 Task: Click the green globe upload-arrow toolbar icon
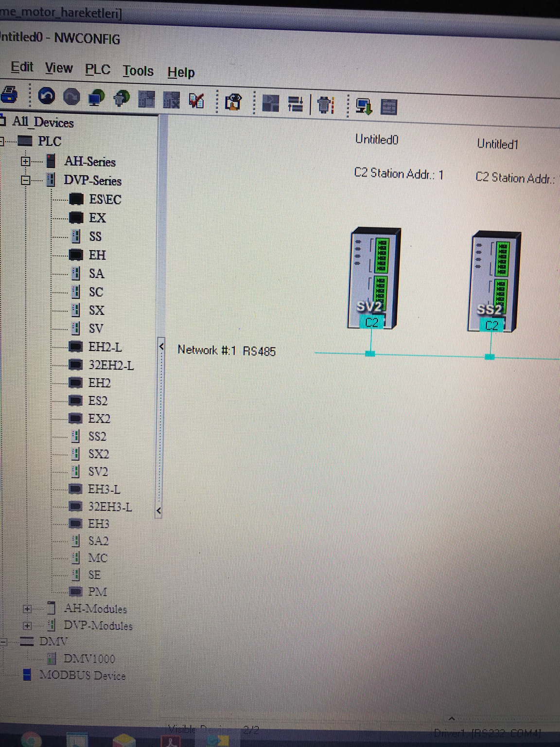122,98
